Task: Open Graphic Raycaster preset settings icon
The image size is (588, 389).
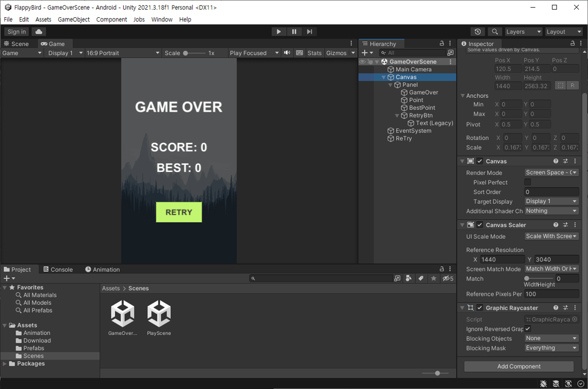Action: tap(565, 307)
